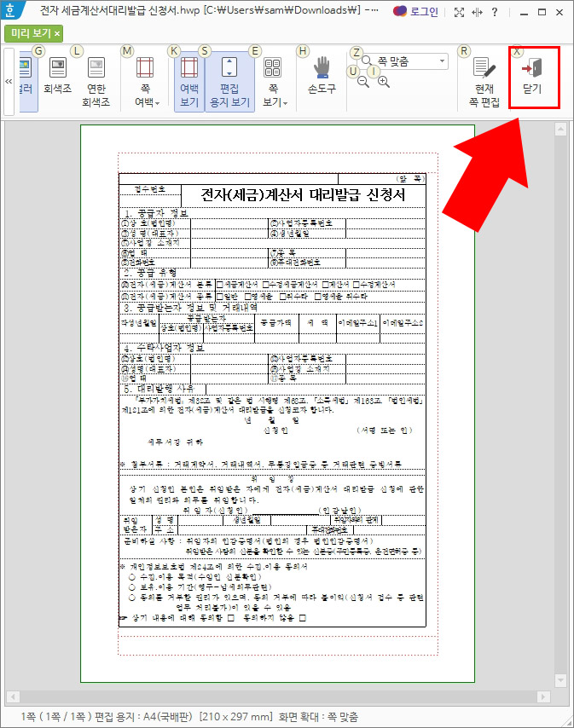This screenshot has height=728, width=574.
Task: Click the zoom in magnifier icon
Action: tap(384, 82)
